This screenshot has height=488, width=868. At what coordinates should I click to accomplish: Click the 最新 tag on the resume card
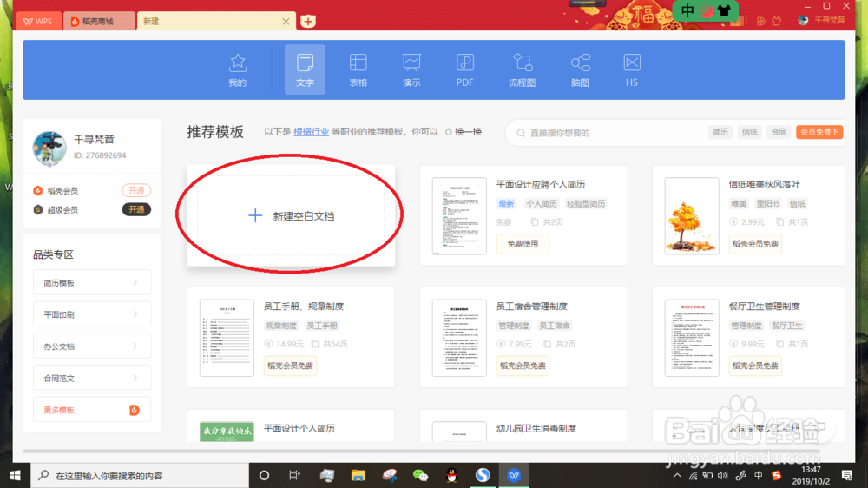tap(506, 203)
